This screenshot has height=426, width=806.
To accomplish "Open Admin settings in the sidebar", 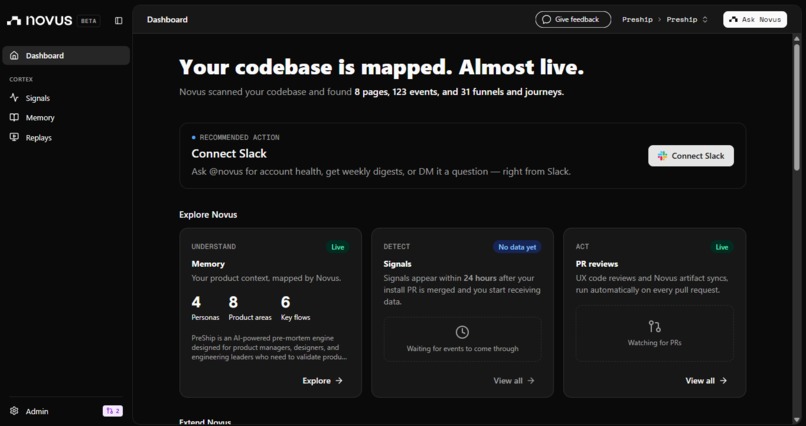I will [37, 411].
